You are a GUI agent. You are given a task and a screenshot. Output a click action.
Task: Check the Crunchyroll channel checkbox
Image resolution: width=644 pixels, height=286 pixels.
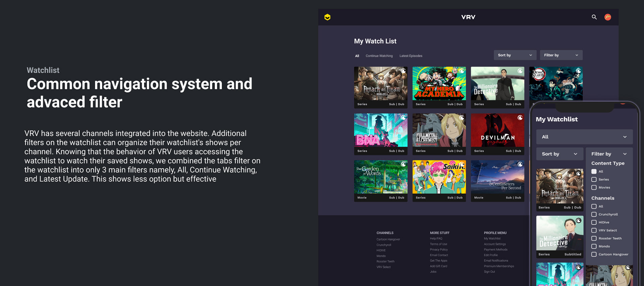[x=594, y=214]
